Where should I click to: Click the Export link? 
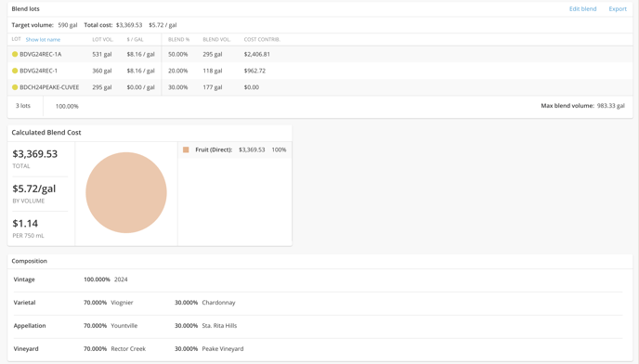pyautogui.click(x=618, y=9)
